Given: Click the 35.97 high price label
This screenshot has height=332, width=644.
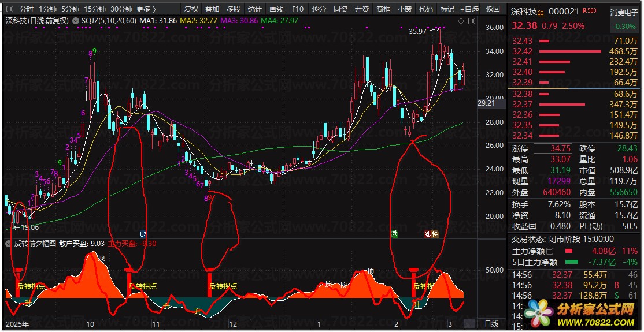Looking at the screenshot, I should [x=418, y=31].
